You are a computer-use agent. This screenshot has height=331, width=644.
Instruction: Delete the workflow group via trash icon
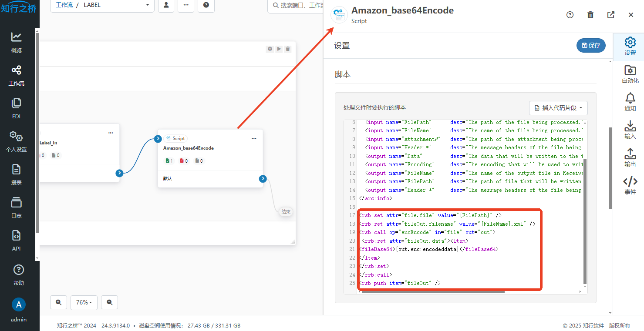(287, 49)
